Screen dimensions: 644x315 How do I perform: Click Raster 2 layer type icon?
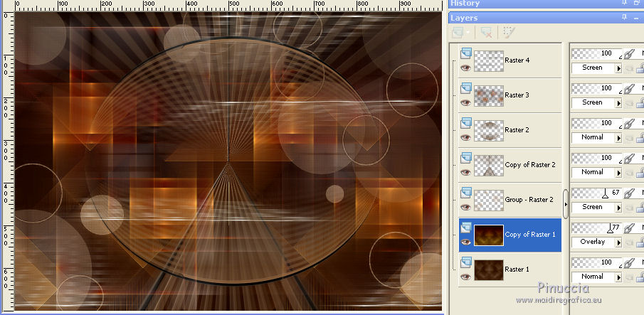(x=466, y=123)
